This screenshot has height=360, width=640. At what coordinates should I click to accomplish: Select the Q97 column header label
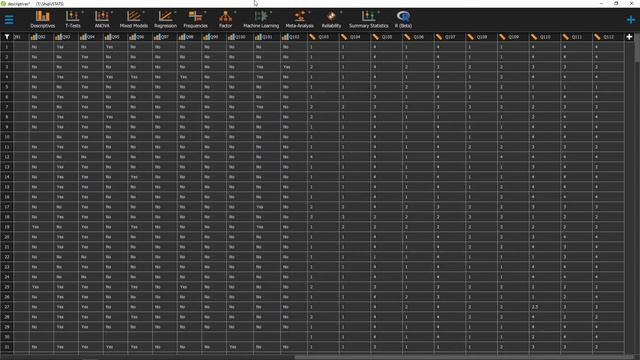165,37
